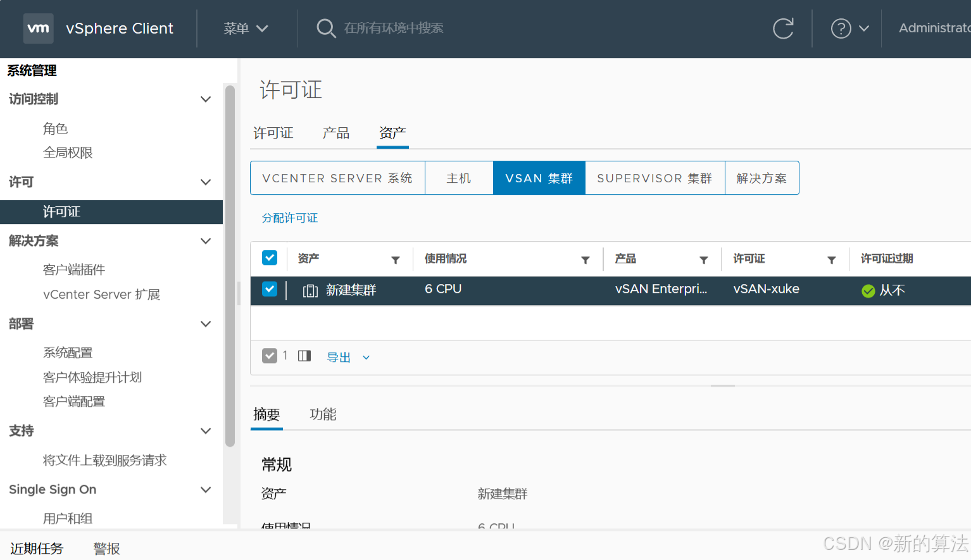
Task: Collapse the 访问控制 section
Action: (206, 99)
